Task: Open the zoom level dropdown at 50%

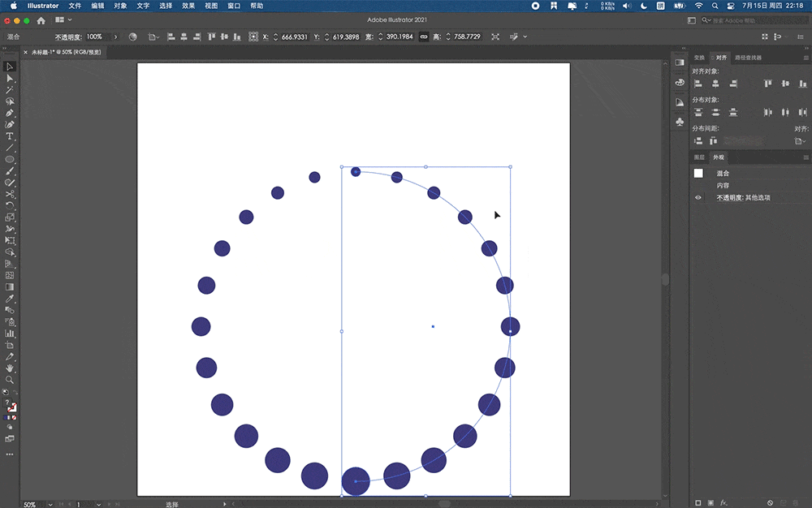Action: click(x=50, y=505)
